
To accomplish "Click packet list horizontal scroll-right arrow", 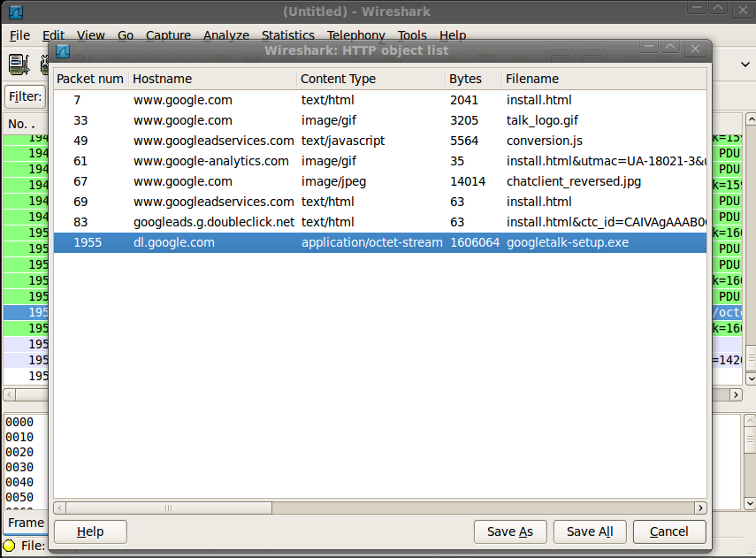I will [736, 395].
